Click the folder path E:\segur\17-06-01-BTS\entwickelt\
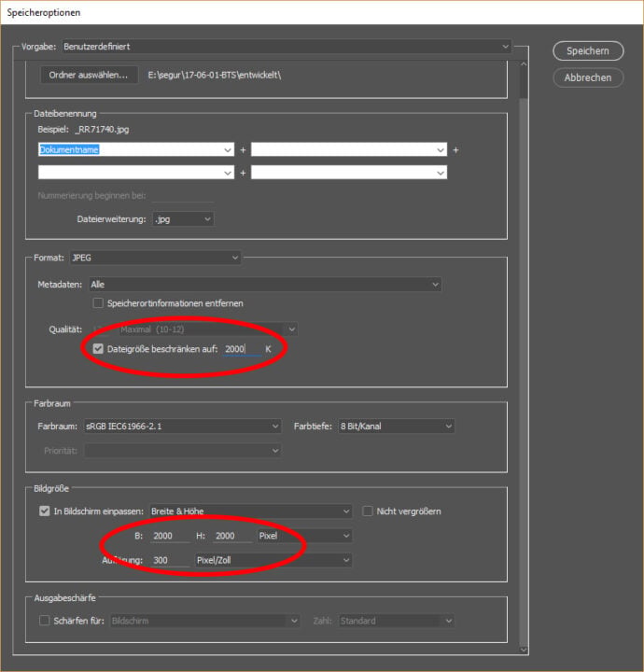Viewport: 644px width, 672px height. (x=215, y=75)
